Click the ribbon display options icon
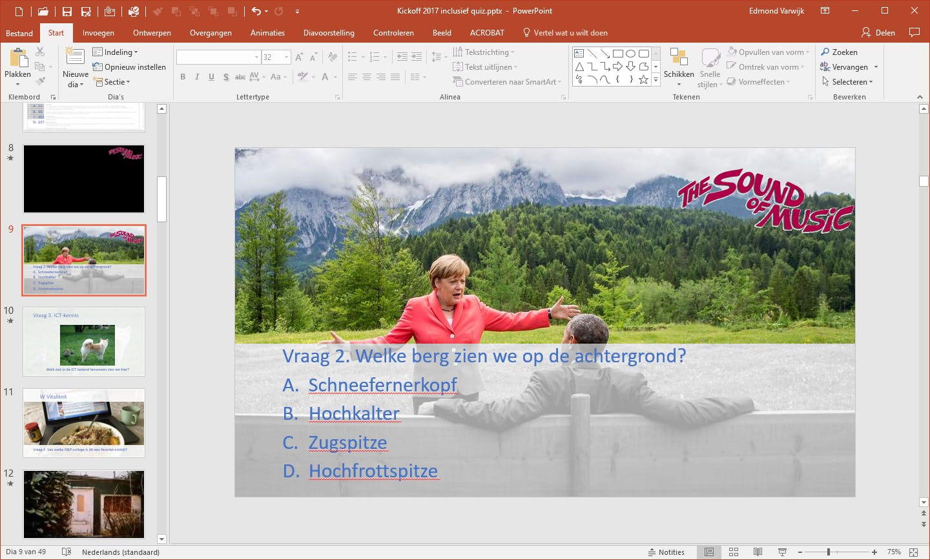This screenshot has height=560, width=930. point(825,11)
